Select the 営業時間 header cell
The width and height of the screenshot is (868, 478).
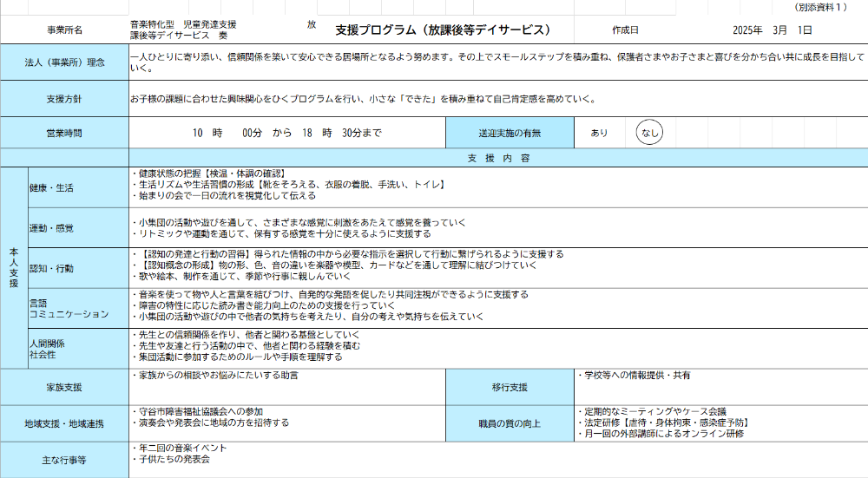click(65, 133)
